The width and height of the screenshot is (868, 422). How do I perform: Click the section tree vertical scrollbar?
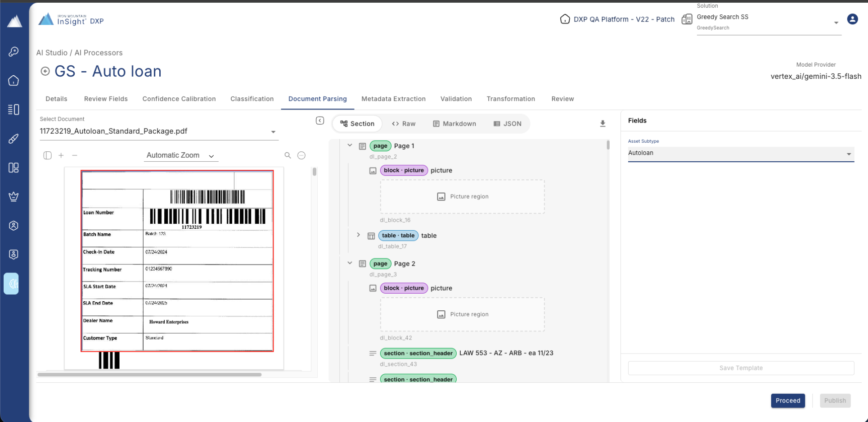tap(608, 145)
